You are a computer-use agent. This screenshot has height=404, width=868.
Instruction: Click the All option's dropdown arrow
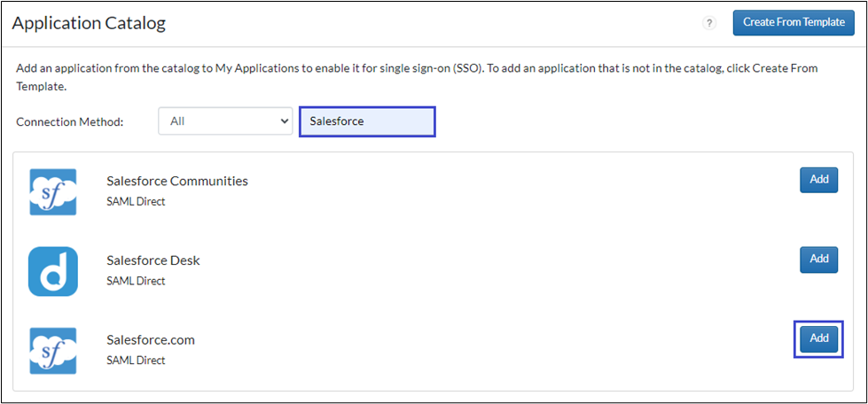284,121
